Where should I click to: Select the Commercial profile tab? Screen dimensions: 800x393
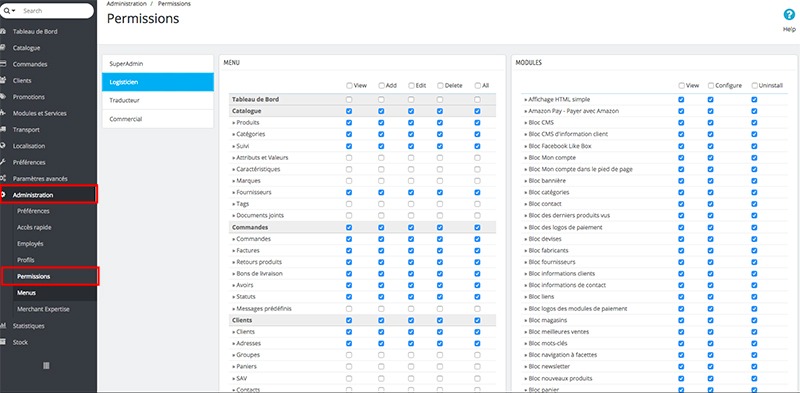[158, 119]
